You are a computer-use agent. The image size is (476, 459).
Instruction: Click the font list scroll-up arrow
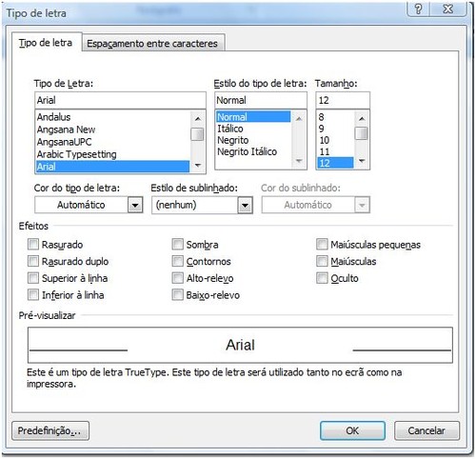tap(198, 119)
